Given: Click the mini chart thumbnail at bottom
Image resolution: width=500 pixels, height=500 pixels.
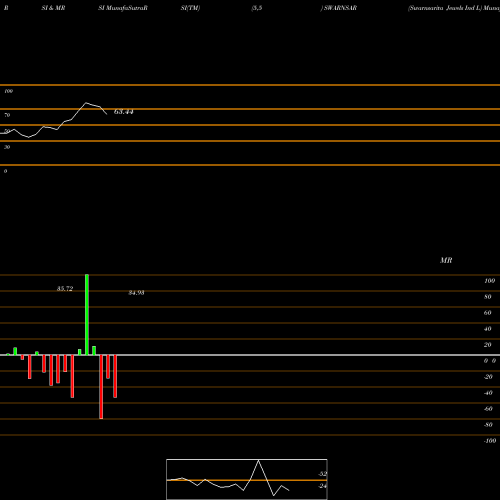Looking at the screenshot, I should click(x=247, y=479).
